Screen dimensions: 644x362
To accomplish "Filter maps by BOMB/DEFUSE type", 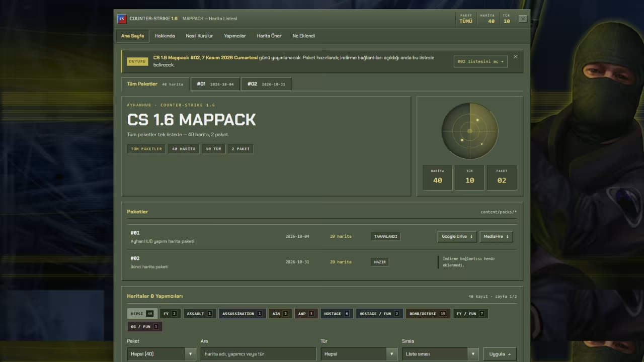I will 428,313.
